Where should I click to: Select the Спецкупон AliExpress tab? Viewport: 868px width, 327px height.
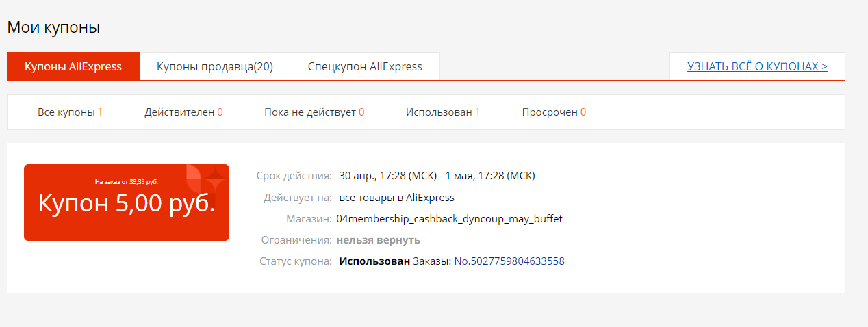click(365, 66)
